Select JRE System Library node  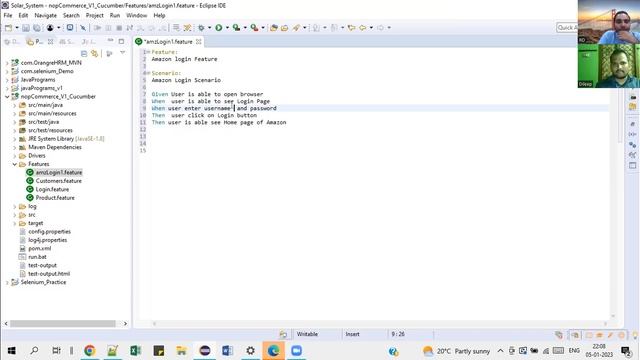tap(66, 139)
